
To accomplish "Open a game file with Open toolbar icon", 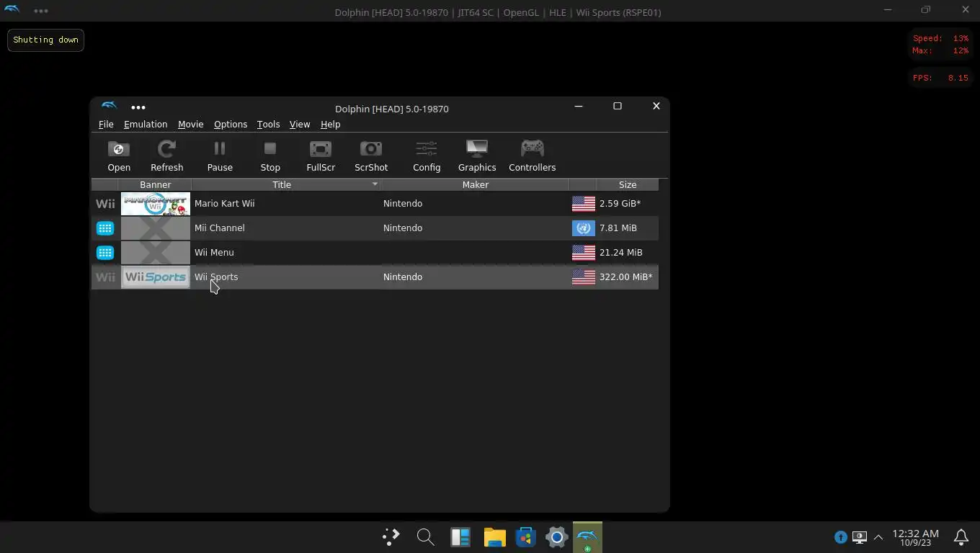I will coord(119,156).
